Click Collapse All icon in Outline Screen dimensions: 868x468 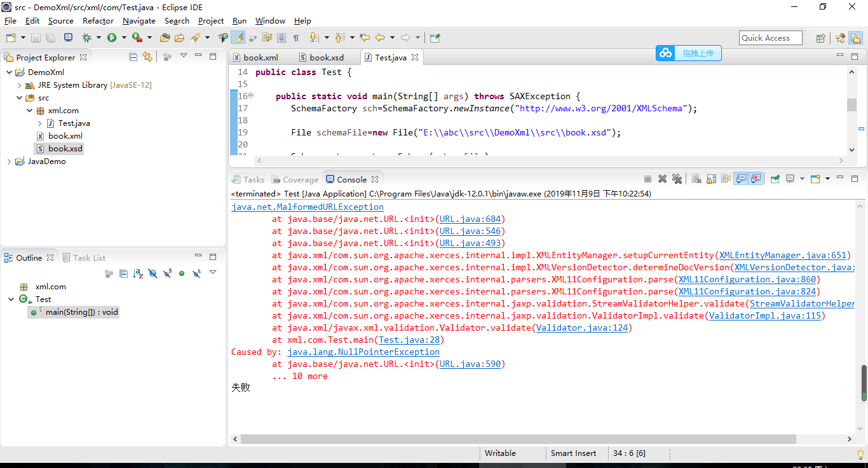pos(123,273)
